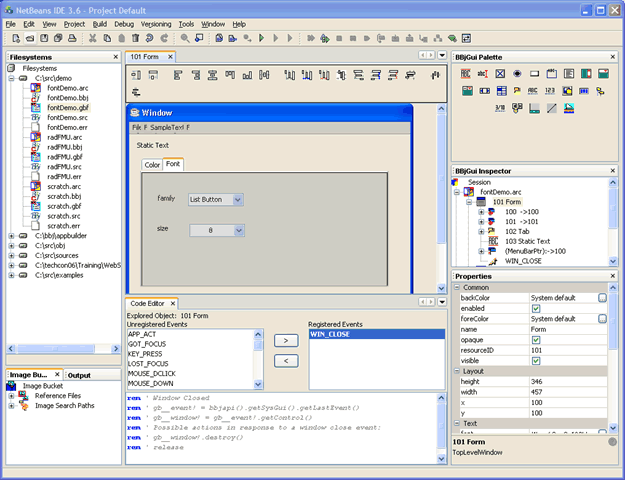Click the '<' unregister event button
The image size is (625, 480).
[286, 361]
